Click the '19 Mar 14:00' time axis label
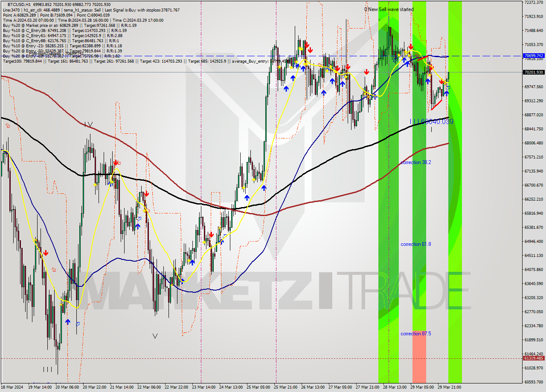546x392 pixels. click(40, 387)
